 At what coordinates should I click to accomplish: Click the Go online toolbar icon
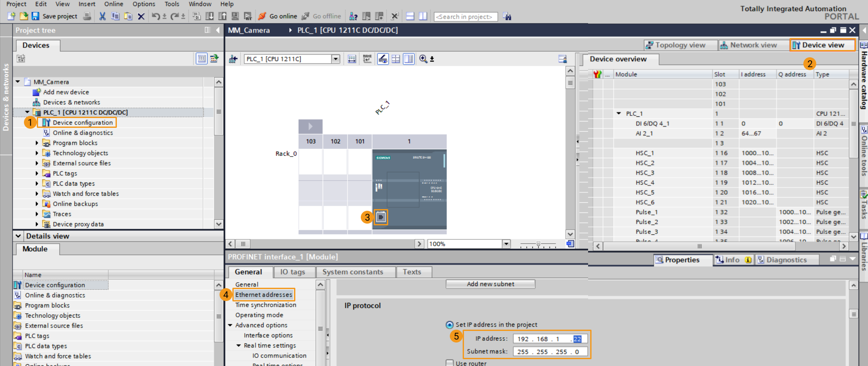[x=262, y=16]
